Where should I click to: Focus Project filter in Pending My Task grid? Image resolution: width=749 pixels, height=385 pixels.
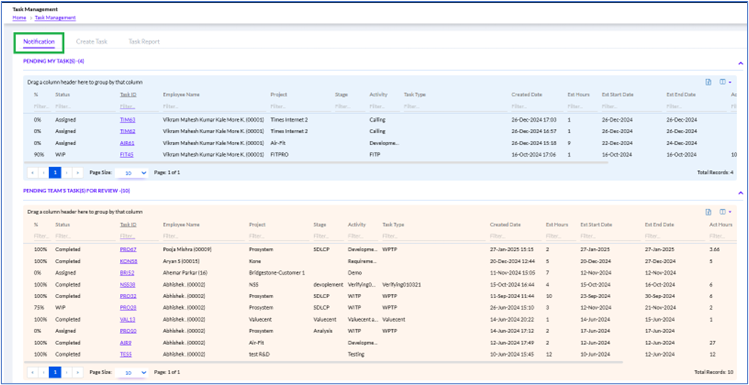tap(300, 107)
